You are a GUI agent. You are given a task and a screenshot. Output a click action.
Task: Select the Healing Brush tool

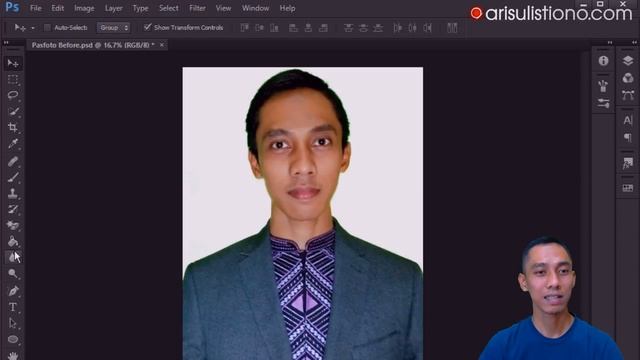click(13, 162)
